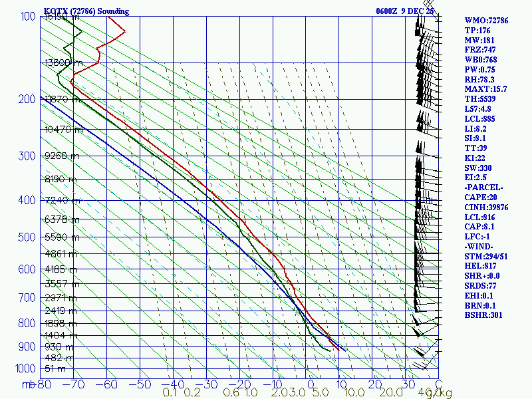Image resolution: width=532 pixels, height=399 pixels.
Task: Click the '1898 m' height label
Action: 61,324
